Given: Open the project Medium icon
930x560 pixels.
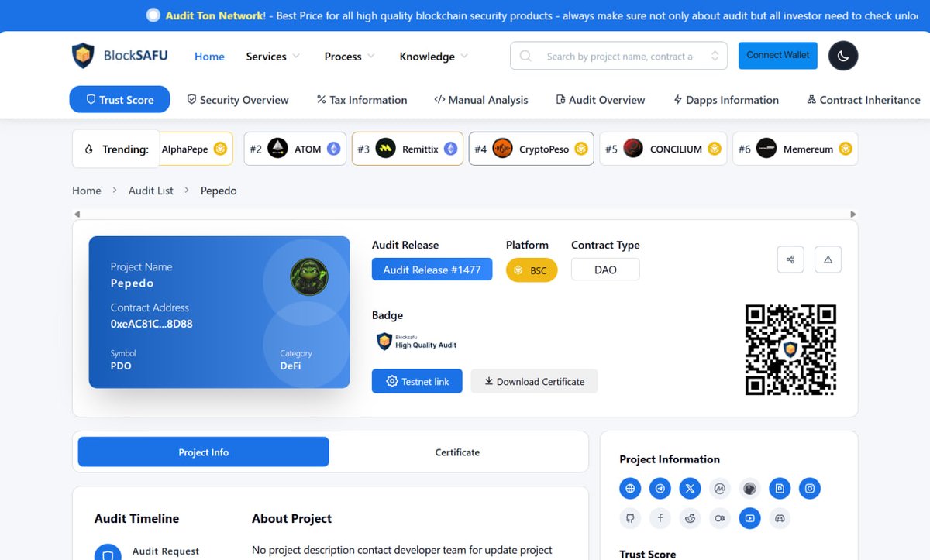Looking at the screenshot, I should tap(720, 518).
